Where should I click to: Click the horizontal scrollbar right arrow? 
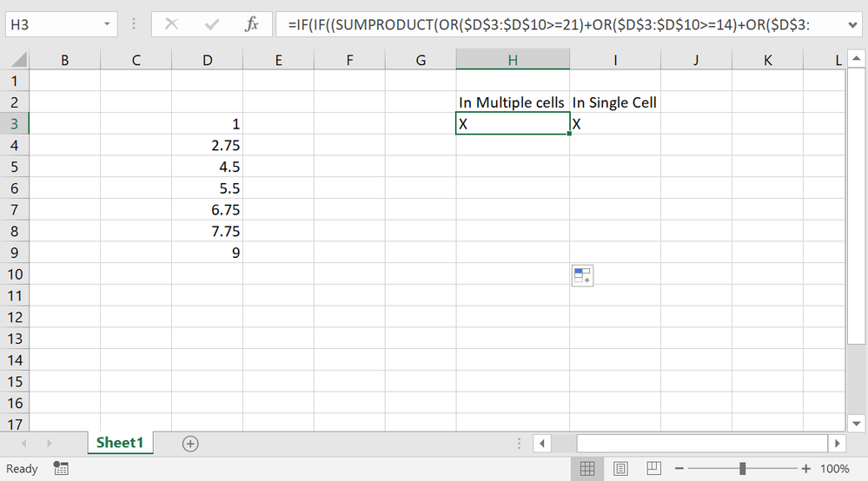pos(837,444)
